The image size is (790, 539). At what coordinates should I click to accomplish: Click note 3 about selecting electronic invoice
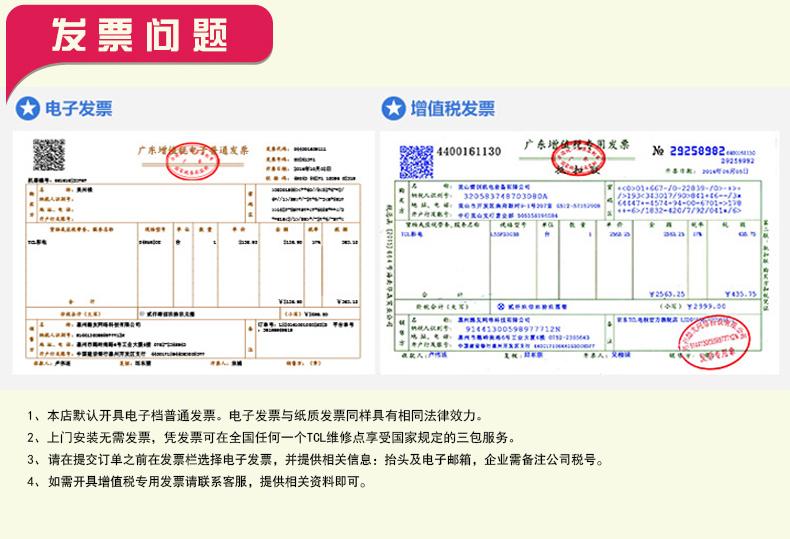tap(318, 459)
